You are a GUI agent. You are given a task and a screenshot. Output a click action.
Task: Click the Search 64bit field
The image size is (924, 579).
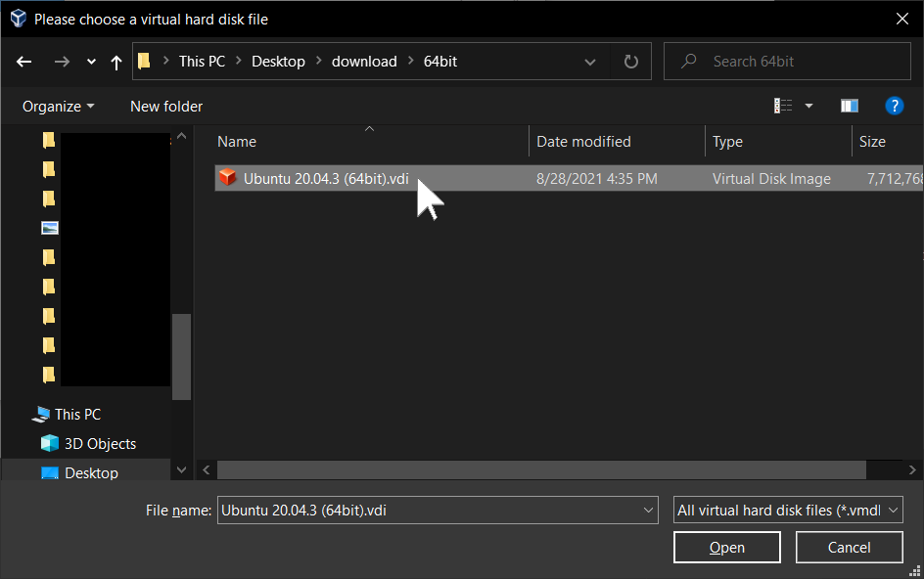tap(787, 62)
